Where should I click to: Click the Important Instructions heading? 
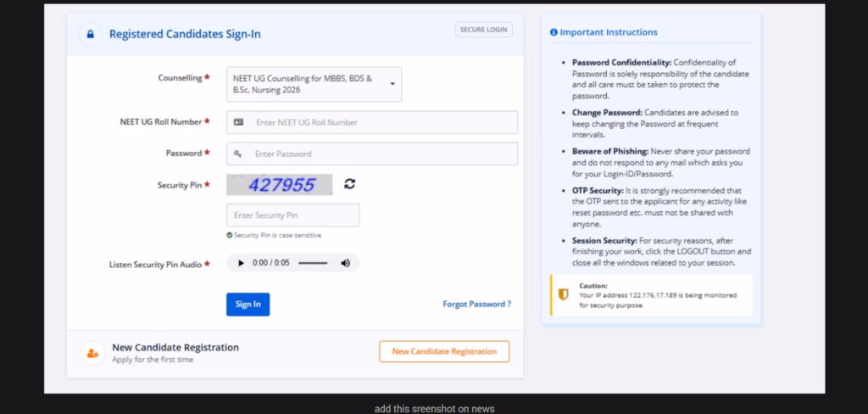point(609,32)
